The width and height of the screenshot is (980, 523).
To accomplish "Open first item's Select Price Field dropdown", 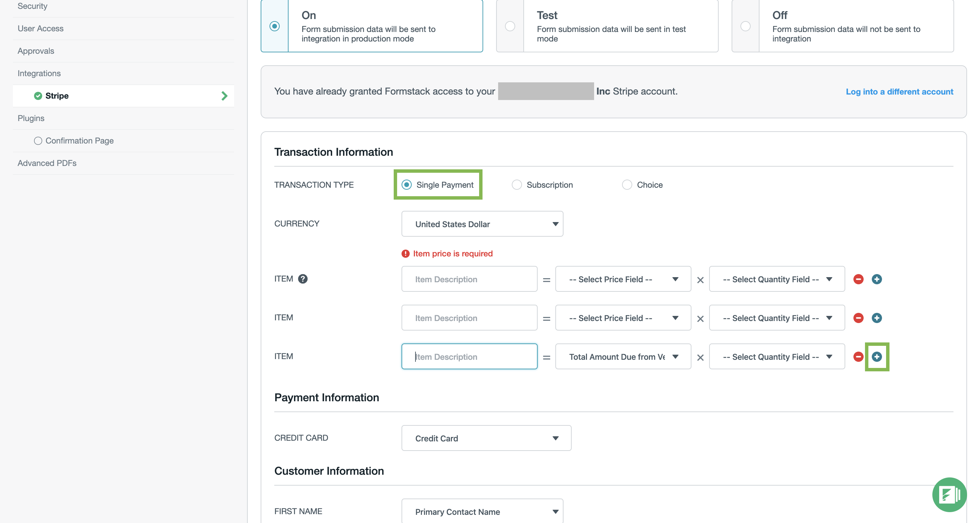I will pos(623,279).
